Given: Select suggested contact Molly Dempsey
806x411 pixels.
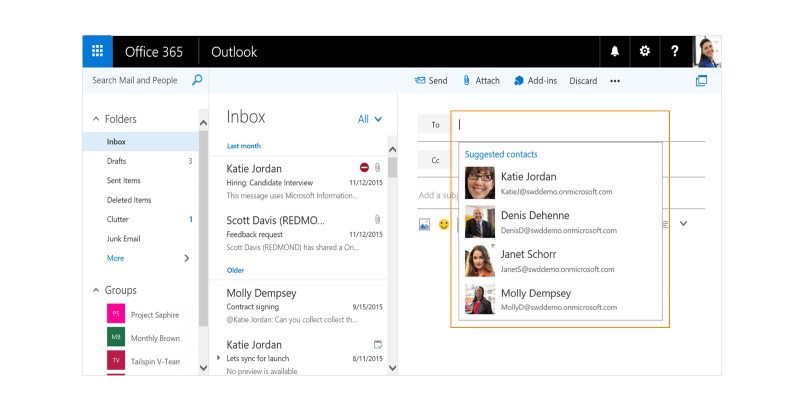Looking at the screenshot, I should 560,299.
